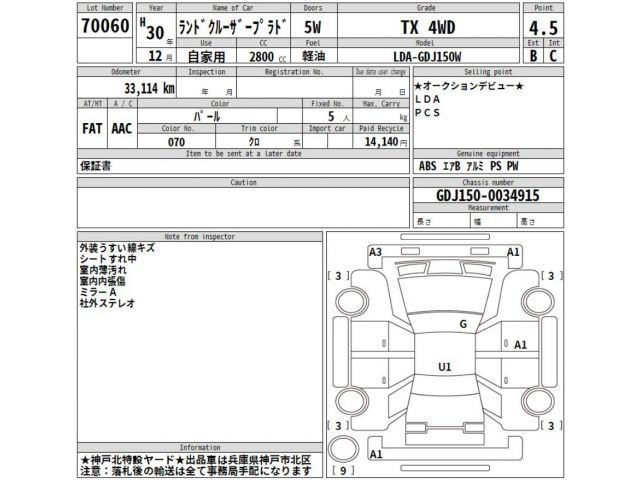Screen dimensions: 640x480
Task: Click the spare tire circle in diagram
Action: click(x=344, y=449)
